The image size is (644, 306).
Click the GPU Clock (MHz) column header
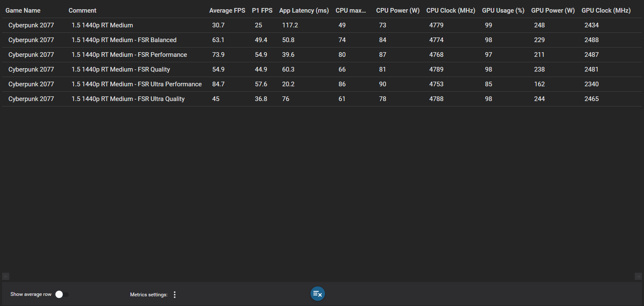[x=606, y=11]
